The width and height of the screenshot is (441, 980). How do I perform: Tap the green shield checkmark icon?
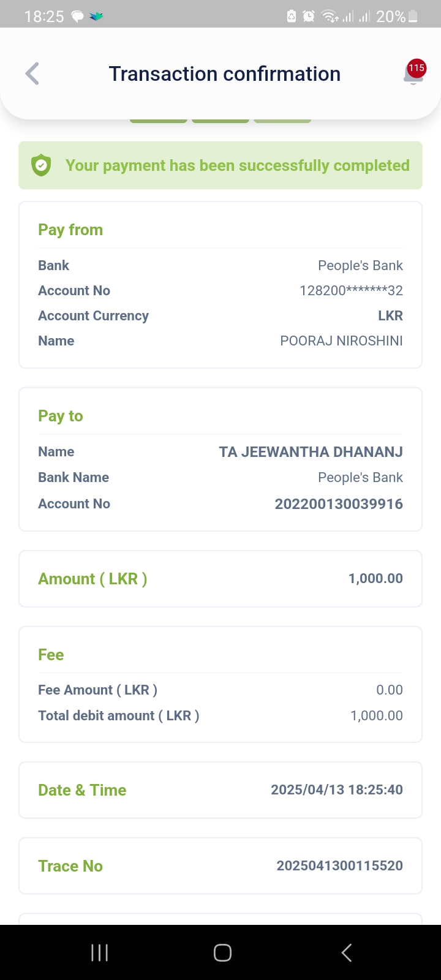tap(41, 165)
